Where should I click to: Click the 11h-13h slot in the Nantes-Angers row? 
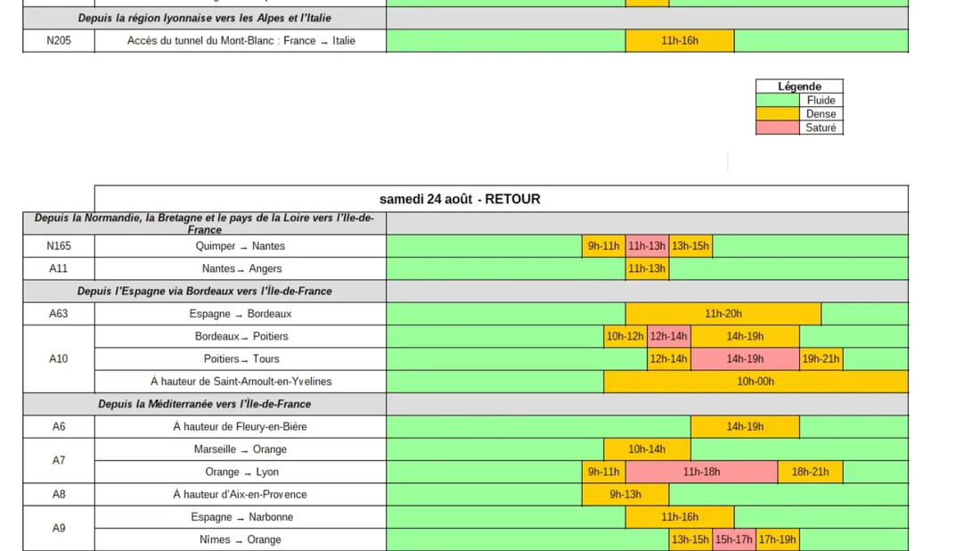647,268
